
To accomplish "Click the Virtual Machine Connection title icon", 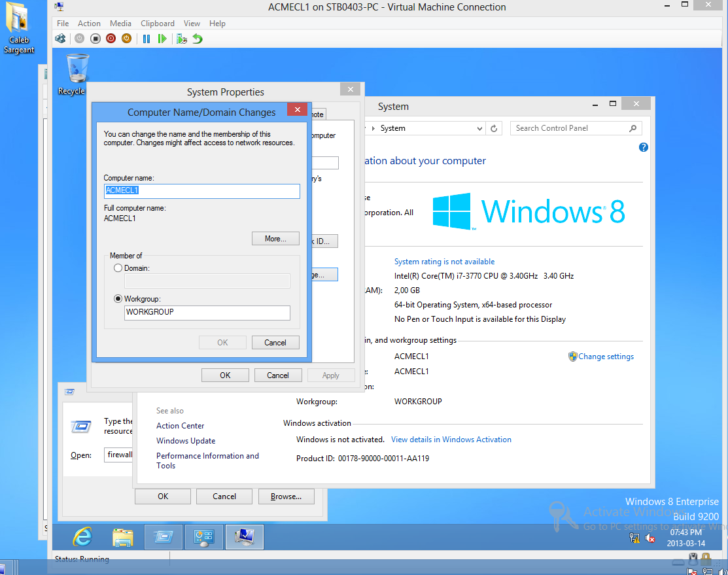I will click(x=59, y=7).
